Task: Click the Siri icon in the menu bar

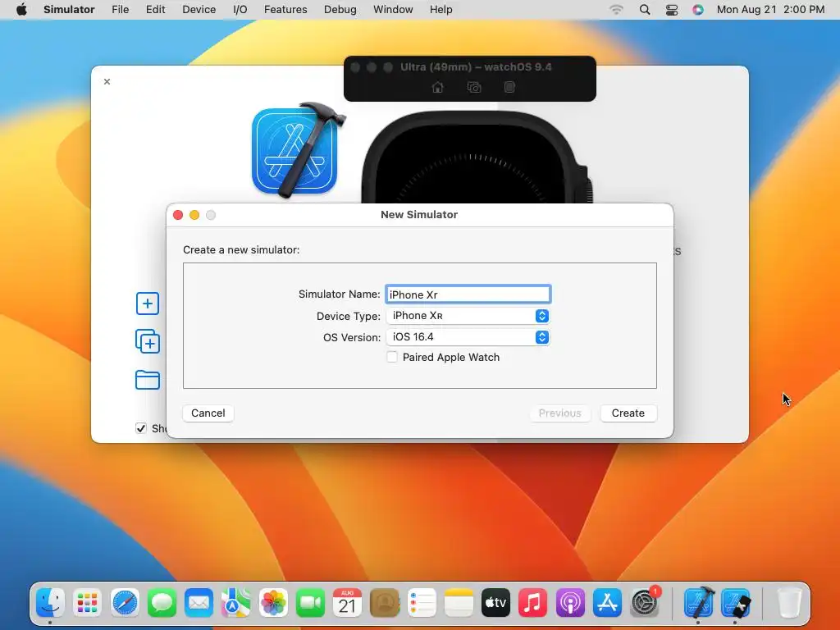Action: click(697, 10)
